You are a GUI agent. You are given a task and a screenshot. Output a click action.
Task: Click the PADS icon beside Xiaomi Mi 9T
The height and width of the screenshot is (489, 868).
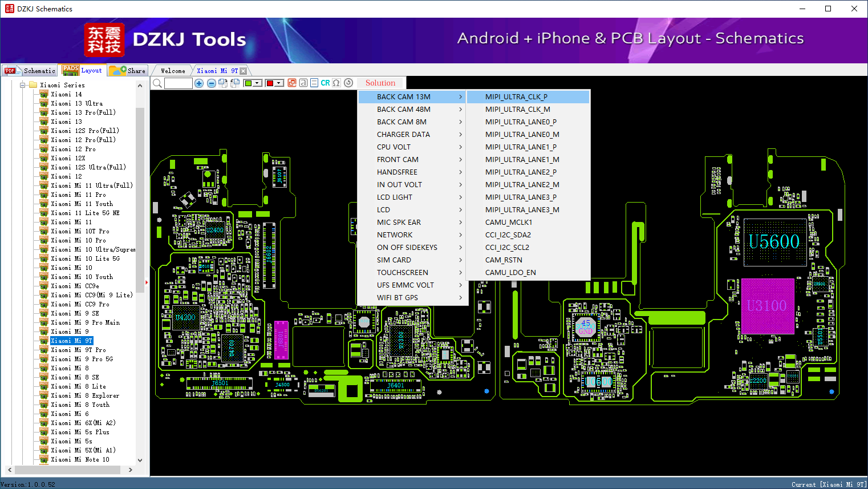[44, 341]
